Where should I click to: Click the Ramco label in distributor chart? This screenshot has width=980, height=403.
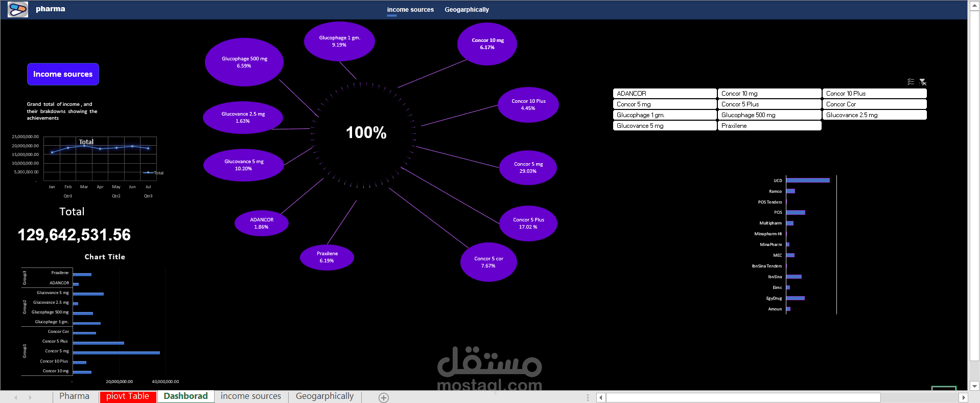pyautogui.click(x=776, y=191)
